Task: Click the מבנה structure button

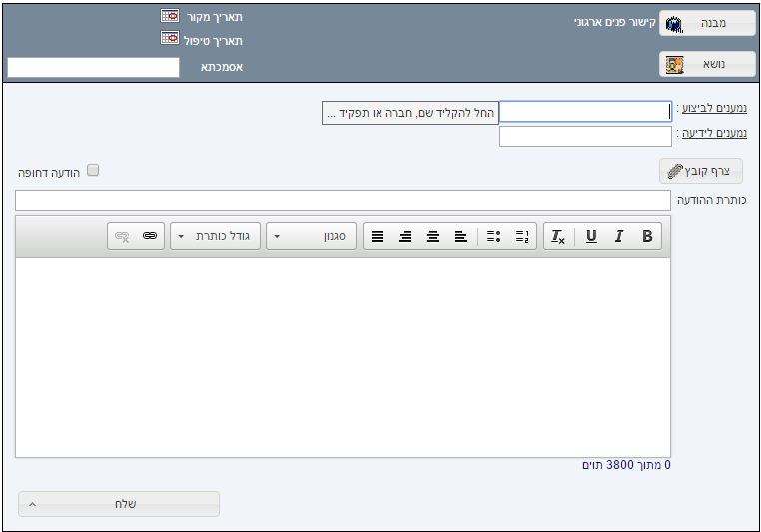Action: (x=707, y=24)
